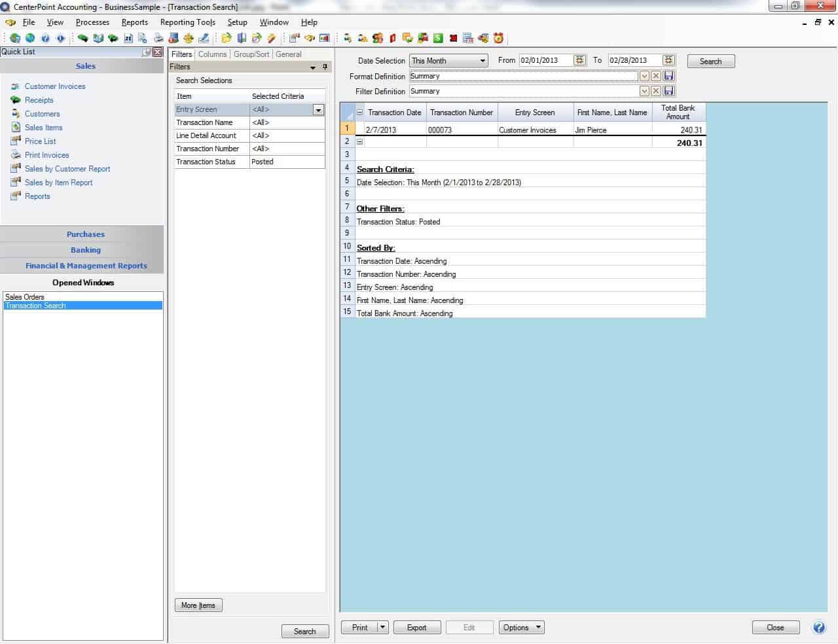Click the More Items button
This screenshot has width=838, height=644.
[x=198, y=605]
